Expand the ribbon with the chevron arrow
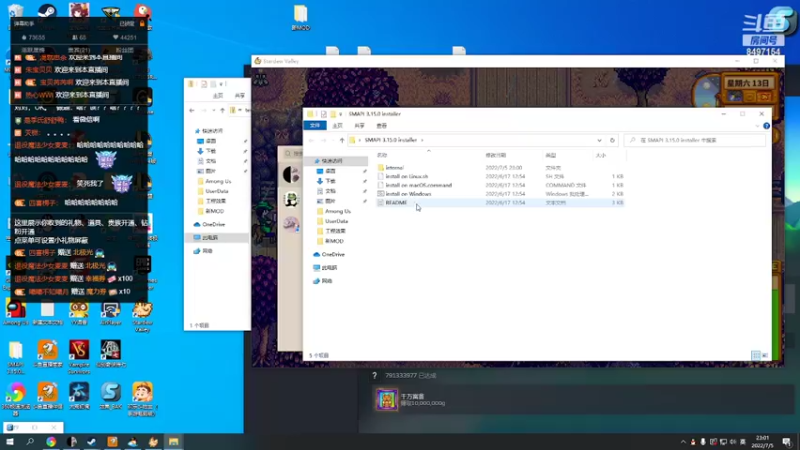Viewport: 800px width, 450px height. [x=757, y=126]
